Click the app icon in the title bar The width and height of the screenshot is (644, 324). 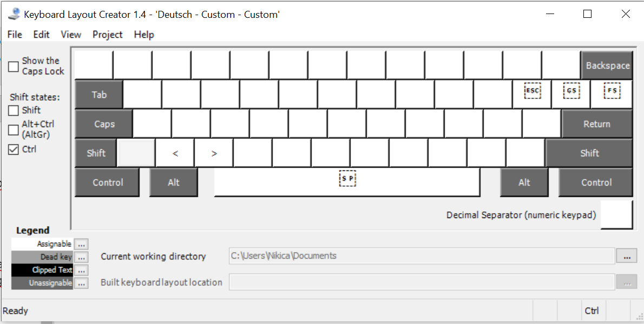[14, 15]
